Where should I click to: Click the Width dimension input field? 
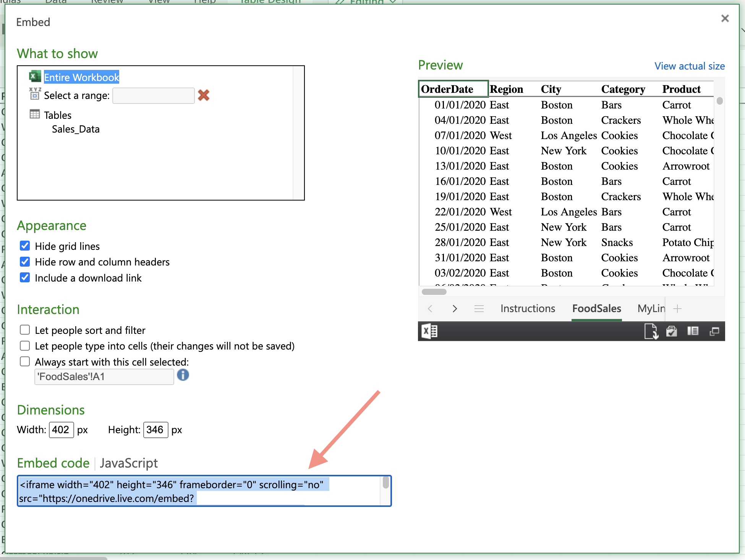click(61, 430)
